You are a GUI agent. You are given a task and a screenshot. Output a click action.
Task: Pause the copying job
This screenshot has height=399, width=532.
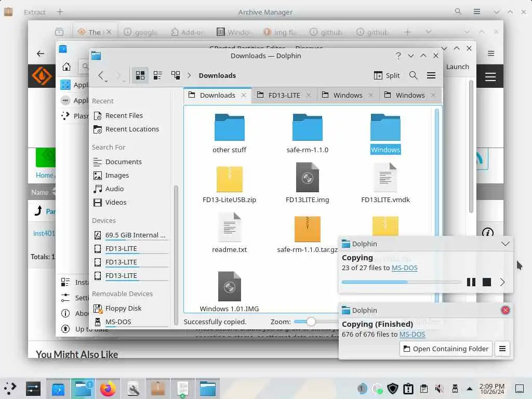(471, 282)
